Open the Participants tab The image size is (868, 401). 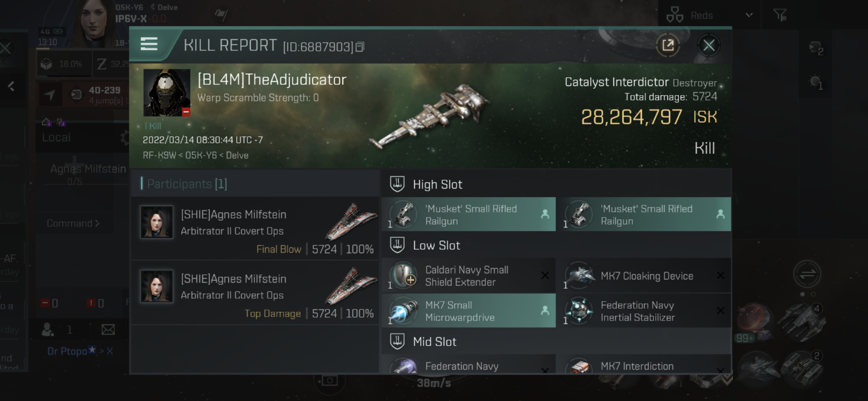pos(187,184)
